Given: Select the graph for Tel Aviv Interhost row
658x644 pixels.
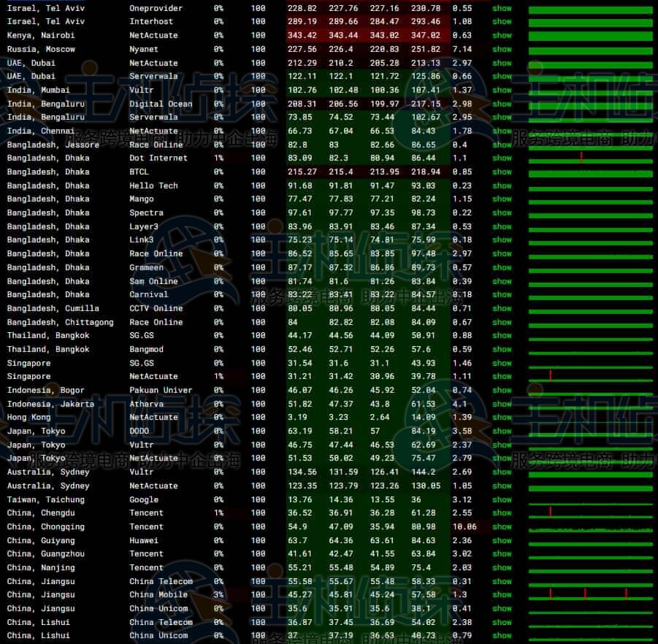Looking at the screenshot, I should point(590,22).
